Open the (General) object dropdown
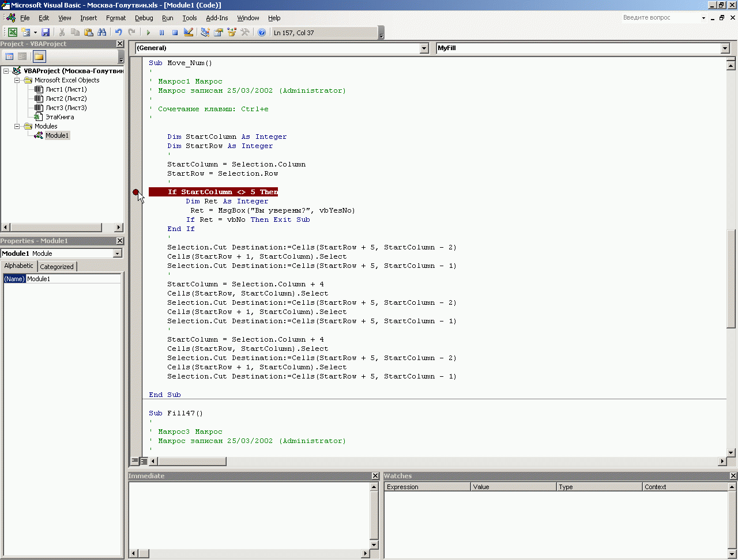The width and height of the screenshot is (738, 560). pos(424,48)
